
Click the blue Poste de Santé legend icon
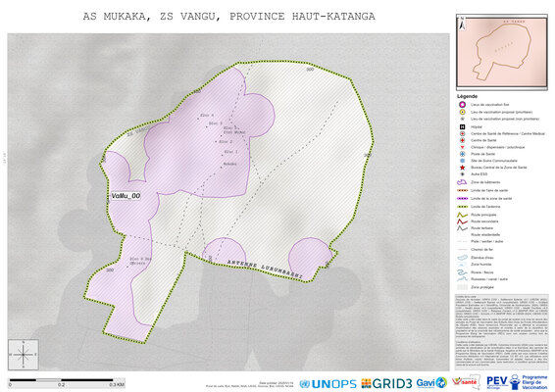(462, 154)
